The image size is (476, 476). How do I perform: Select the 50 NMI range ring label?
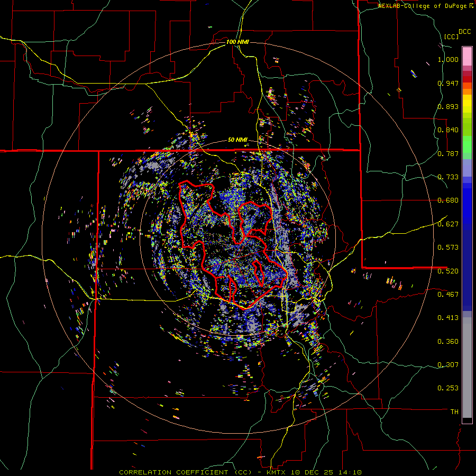click(x=237, y=140)
